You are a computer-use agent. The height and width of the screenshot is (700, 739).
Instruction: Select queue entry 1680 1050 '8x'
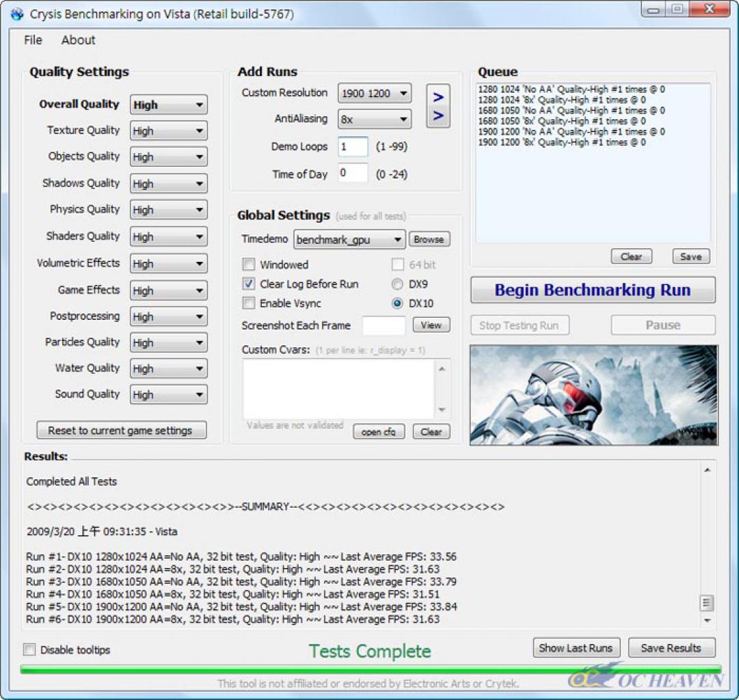[562, 121]
